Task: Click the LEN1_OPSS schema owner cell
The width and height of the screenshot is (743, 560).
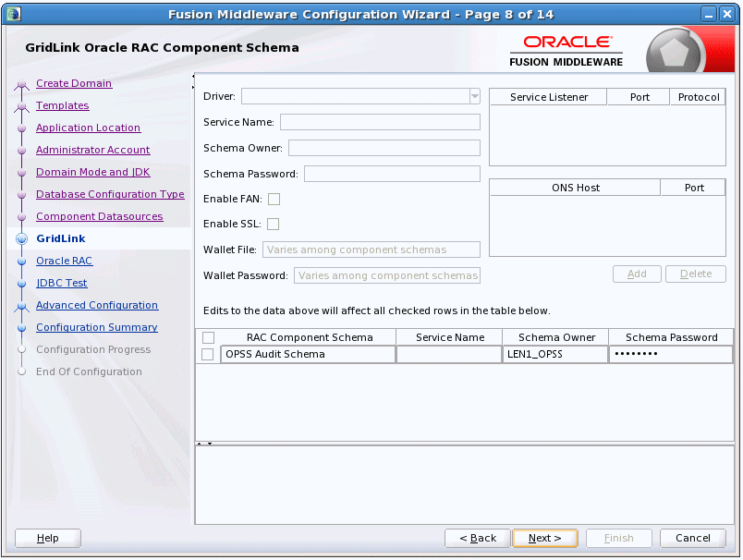Action: coord(555,354)
